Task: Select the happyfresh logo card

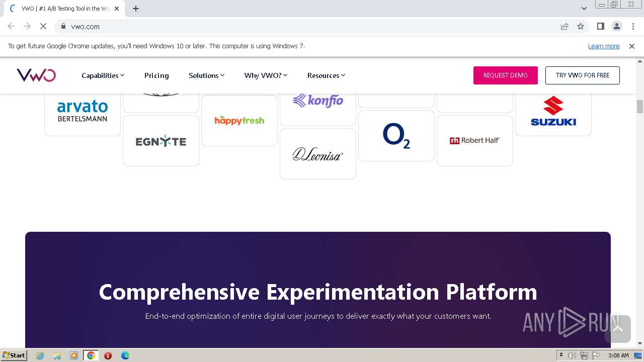Action: point(239,121)
